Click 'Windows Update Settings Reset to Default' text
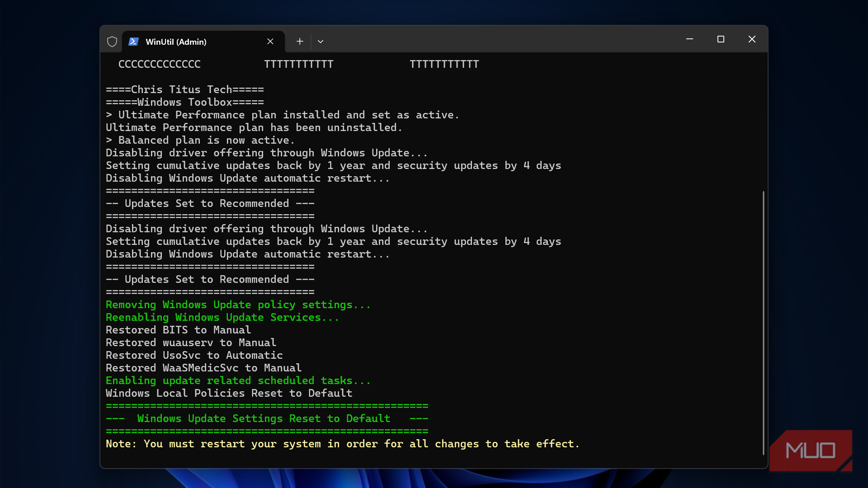 (264, 419)
